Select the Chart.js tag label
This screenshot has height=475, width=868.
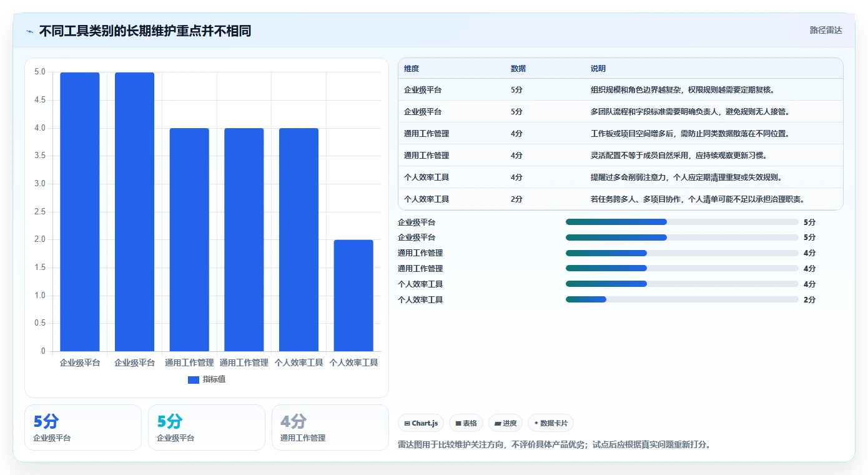point(425,424)
